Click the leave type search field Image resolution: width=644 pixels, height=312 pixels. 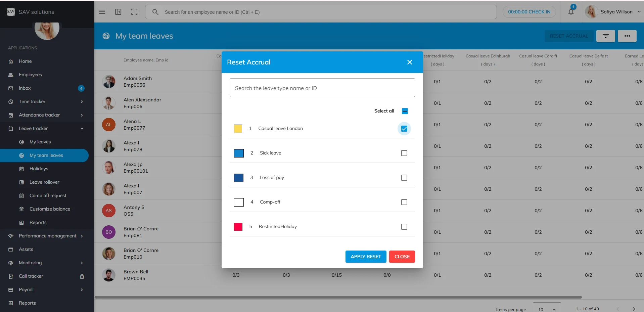pyautogui.click(x=322, y=88)
